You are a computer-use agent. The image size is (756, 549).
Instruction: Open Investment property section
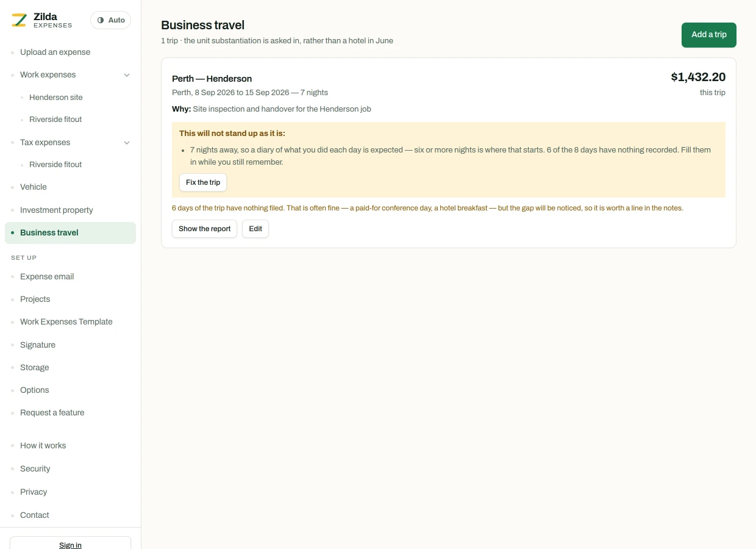[57, 210]
